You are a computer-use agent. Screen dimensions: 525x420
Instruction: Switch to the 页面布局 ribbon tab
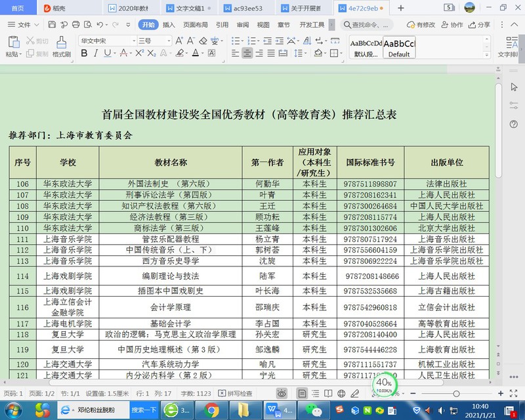pos(195,25)
